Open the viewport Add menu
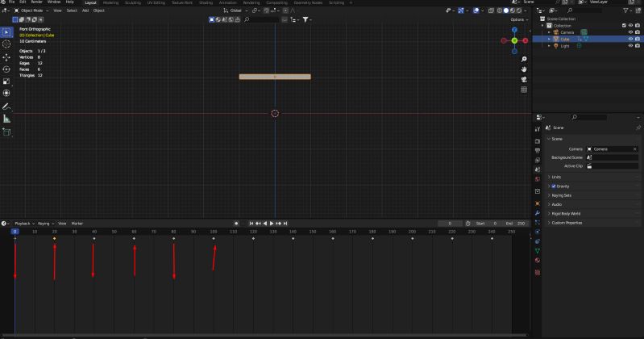Viewport: 644px width, 339px height. (85, 10)
